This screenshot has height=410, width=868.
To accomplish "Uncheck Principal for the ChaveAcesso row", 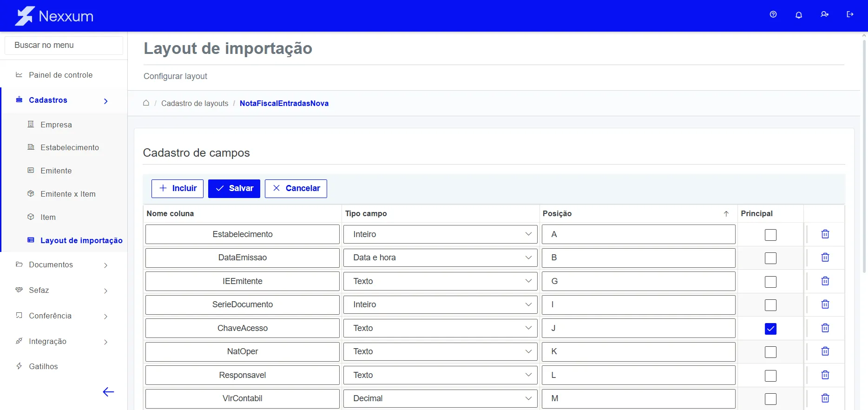I will click(770, 329).
